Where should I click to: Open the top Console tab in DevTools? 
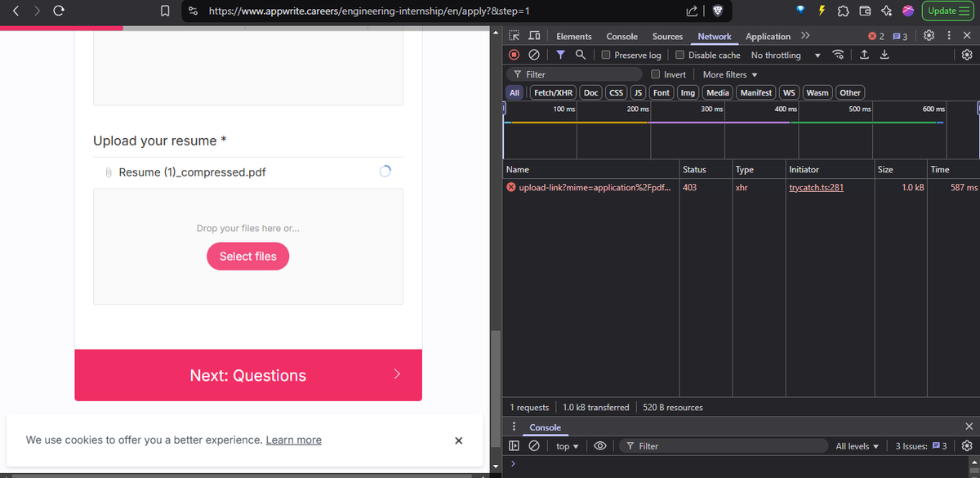pyautogui.click(x=622, y=36)
